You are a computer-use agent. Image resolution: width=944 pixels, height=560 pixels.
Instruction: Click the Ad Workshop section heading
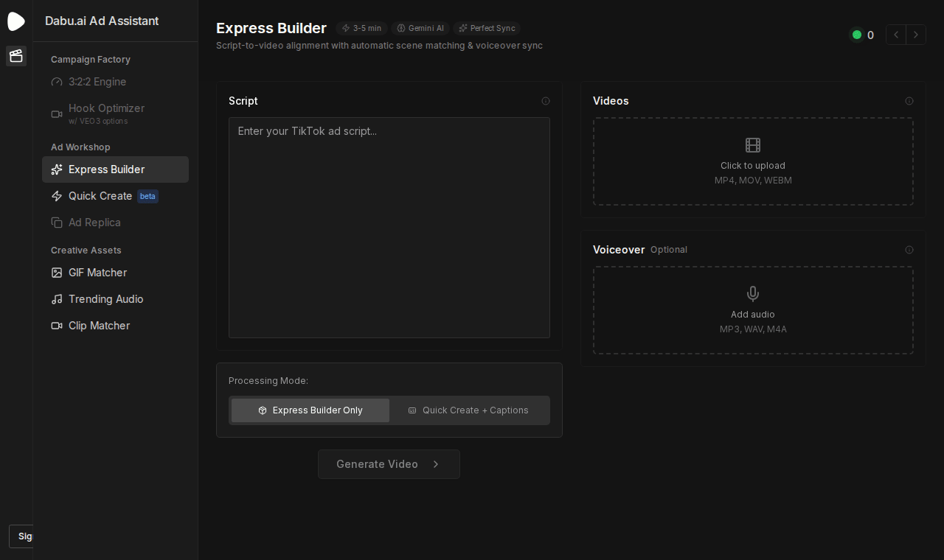(x=80, y=147)
